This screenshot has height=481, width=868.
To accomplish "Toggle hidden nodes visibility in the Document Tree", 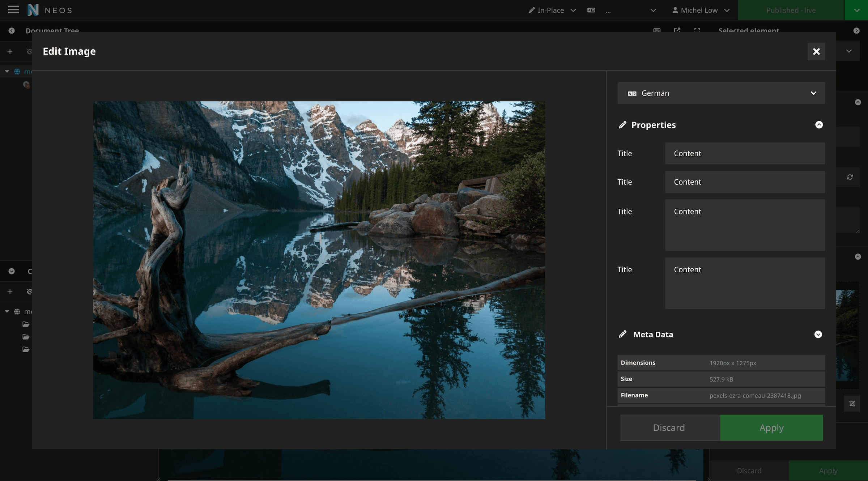I will [x=29, y=51].
